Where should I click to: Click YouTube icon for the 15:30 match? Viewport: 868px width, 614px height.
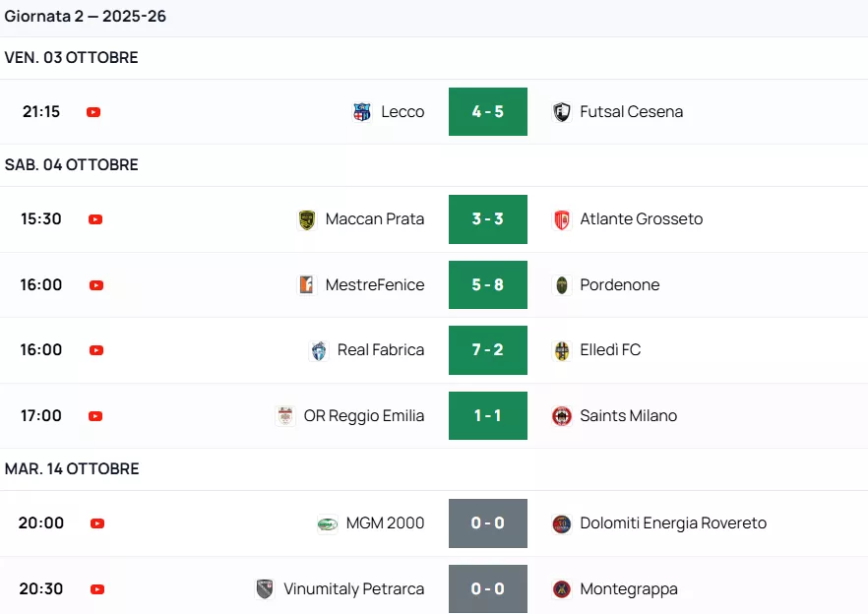pyautogui.click(x=95, y=219)
